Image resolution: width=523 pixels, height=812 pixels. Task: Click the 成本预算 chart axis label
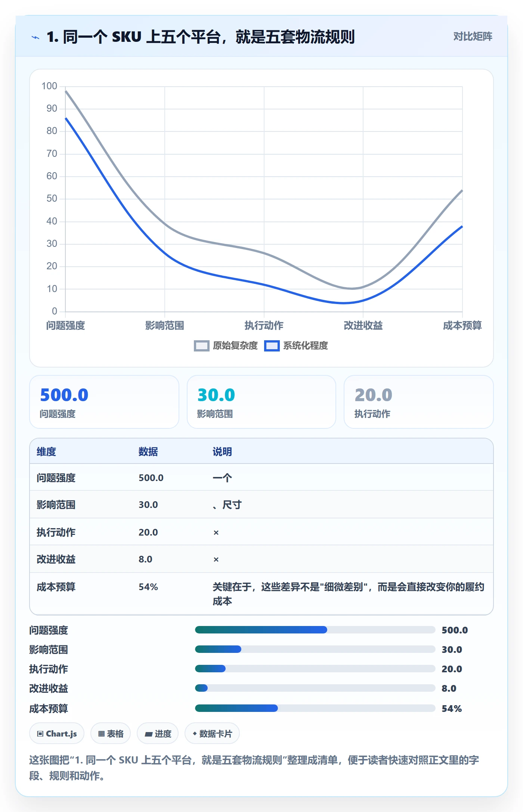click(x=462, y=325)
